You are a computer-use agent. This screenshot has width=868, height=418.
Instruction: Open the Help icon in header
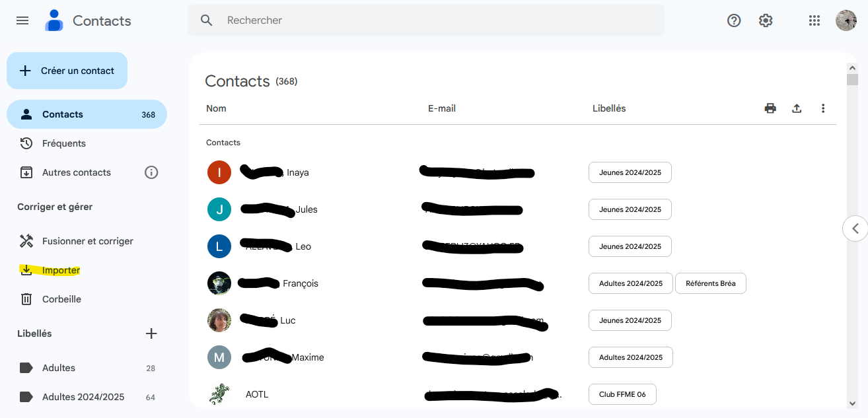[734, 20]
